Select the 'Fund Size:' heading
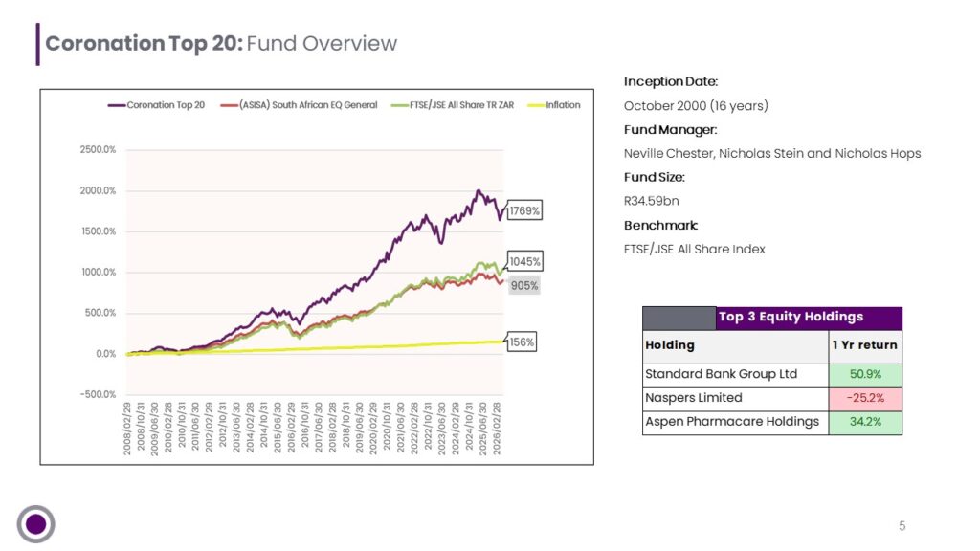Screen dimensions: 980x551 (654, 177)
